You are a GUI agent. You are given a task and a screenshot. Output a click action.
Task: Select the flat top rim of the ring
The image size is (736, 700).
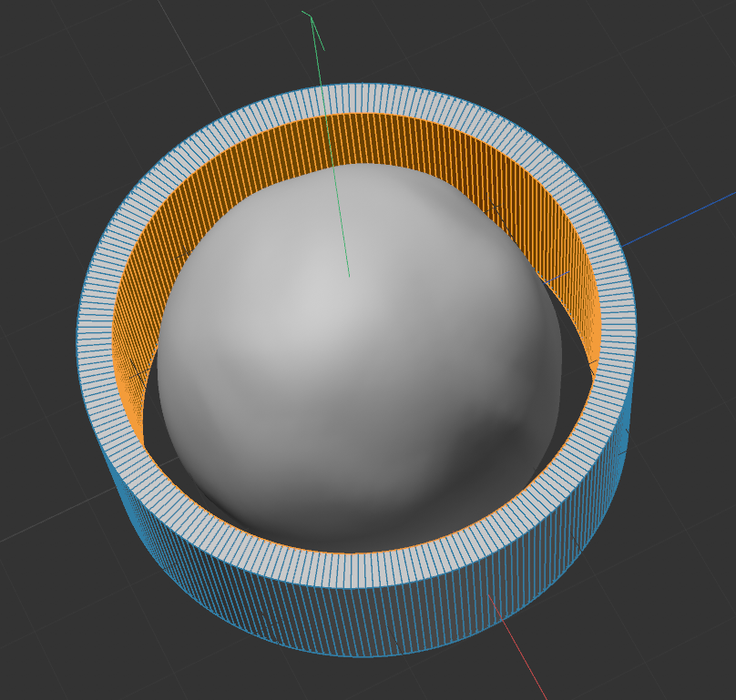(357, 570)
